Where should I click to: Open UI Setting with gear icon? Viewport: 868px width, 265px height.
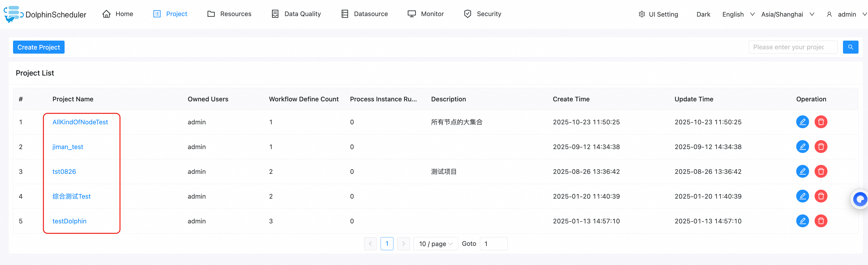pyautogui.click(x=658, y=14)
